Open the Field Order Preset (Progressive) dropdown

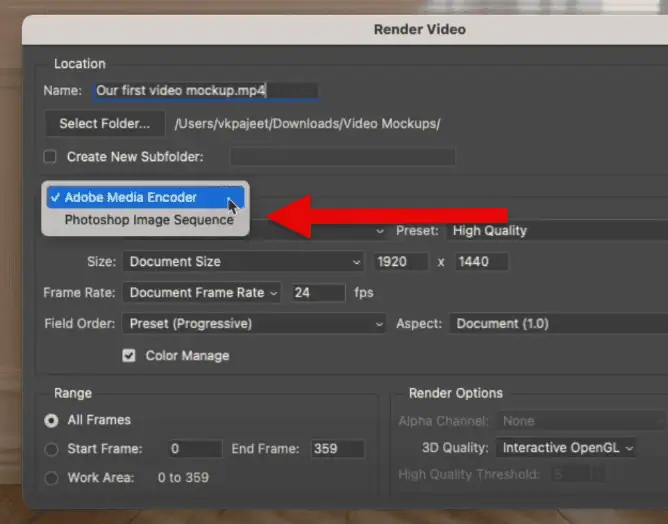[x=254, y=324]
